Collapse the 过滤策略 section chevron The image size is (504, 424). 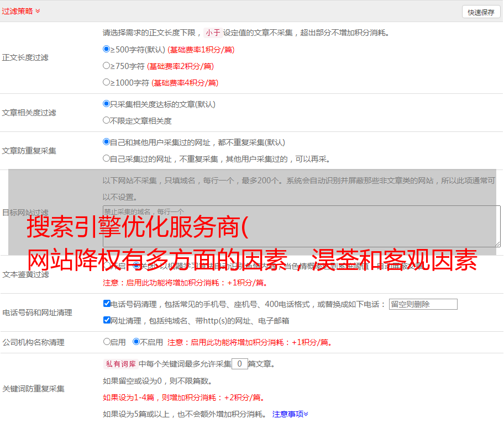pyautogui.click(x=38, y=11)
